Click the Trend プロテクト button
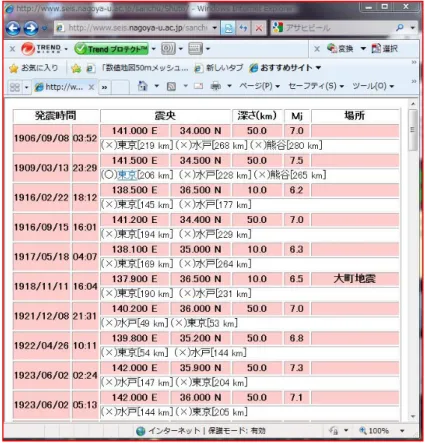425x443 pixels. [111, 49]
